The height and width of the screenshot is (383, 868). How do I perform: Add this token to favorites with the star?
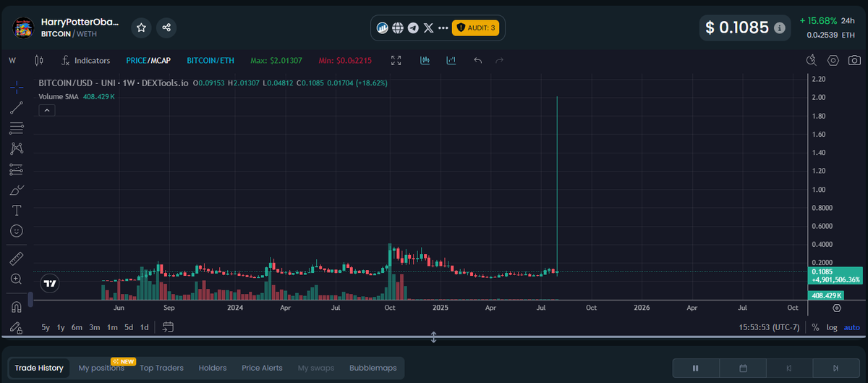tap(142, 28)
